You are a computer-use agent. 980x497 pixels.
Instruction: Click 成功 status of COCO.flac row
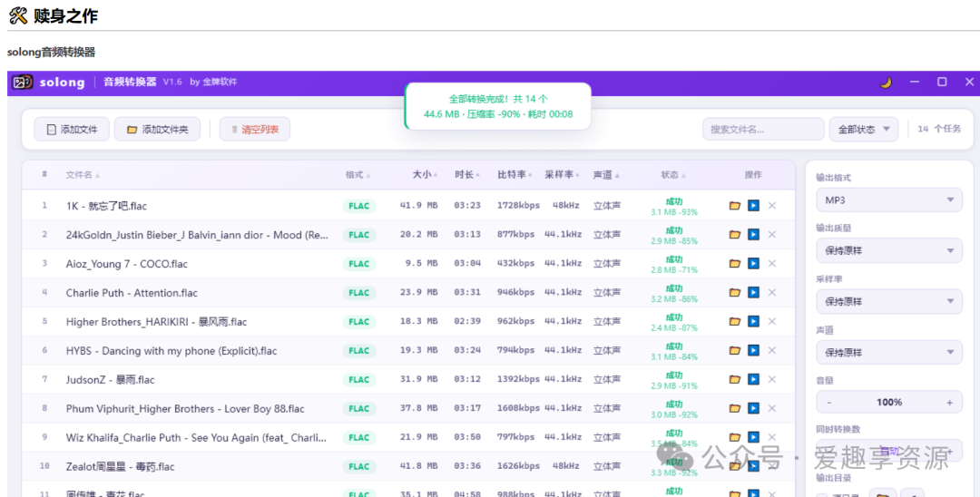tap(673, 259)
